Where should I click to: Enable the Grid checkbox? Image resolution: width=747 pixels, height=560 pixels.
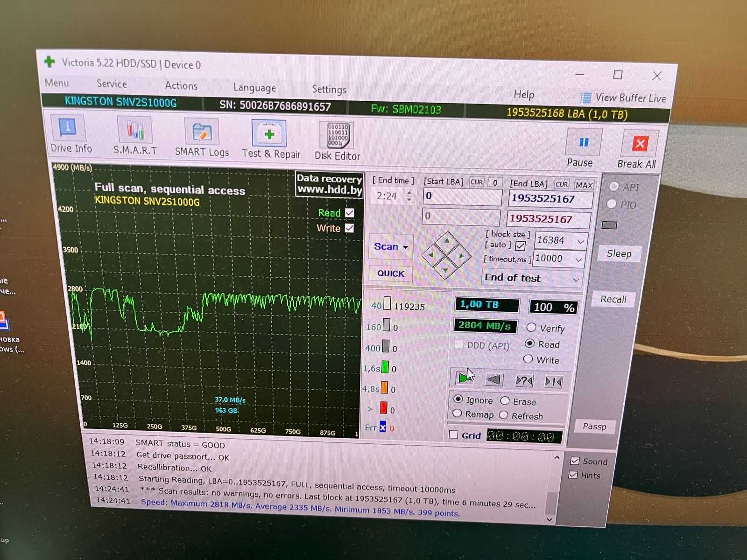click(453, 434)
